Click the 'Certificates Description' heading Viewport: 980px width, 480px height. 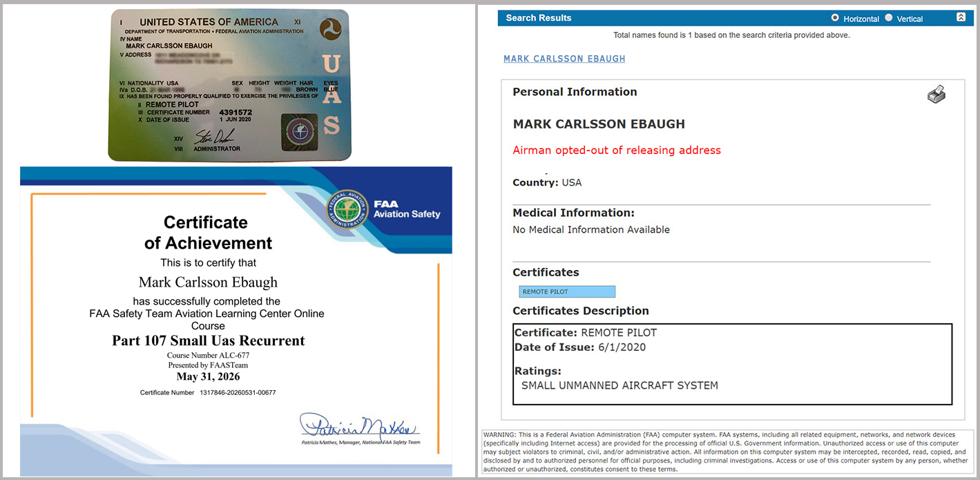coord(581,311)
